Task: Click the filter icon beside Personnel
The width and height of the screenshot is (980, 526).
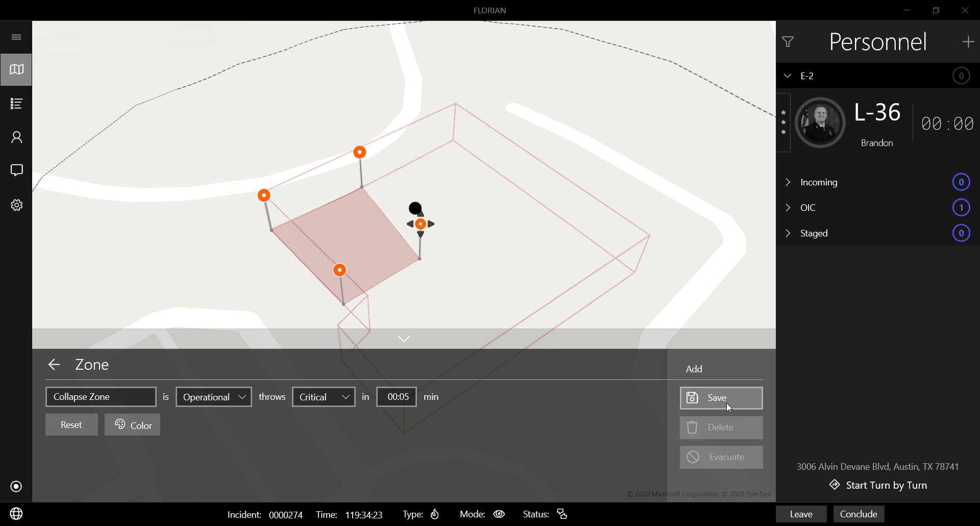Action: pyautogui.click(x=788, y=42)
